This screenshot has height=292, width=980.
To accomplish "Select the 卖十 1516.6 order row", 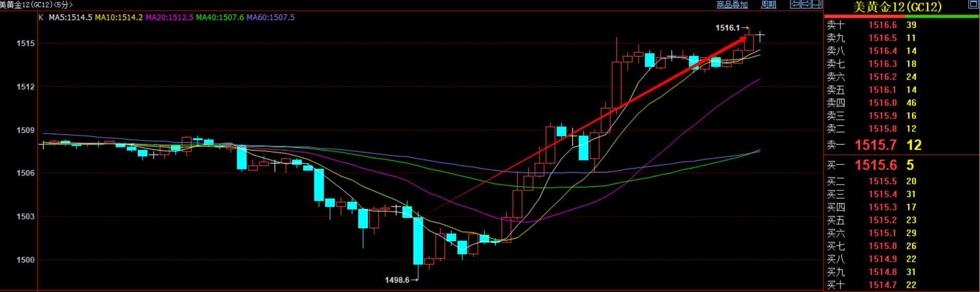I will (902, 25).
